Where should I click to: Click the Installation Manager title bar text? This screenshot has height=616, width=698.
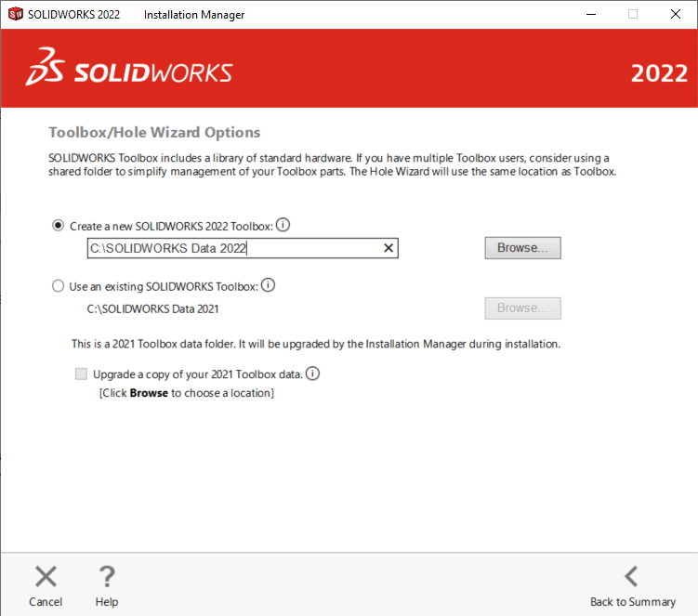pos(194,15)
